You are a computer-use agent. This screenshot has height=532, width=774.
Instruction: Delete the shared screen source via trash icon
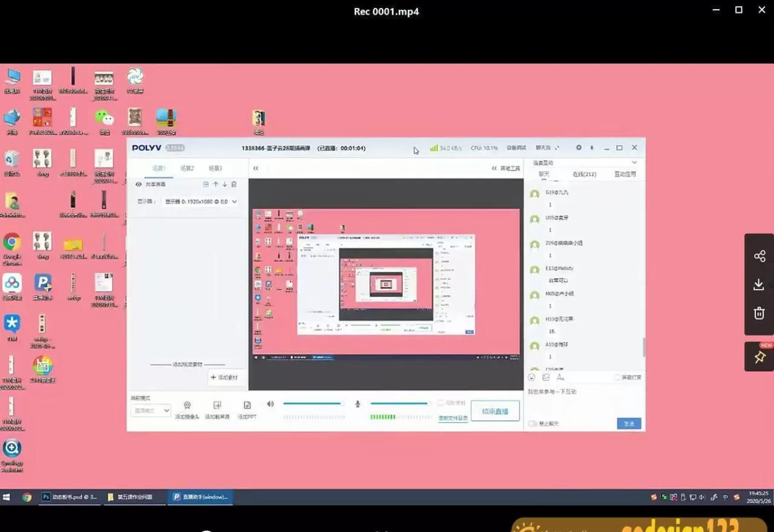coord(234,184)
